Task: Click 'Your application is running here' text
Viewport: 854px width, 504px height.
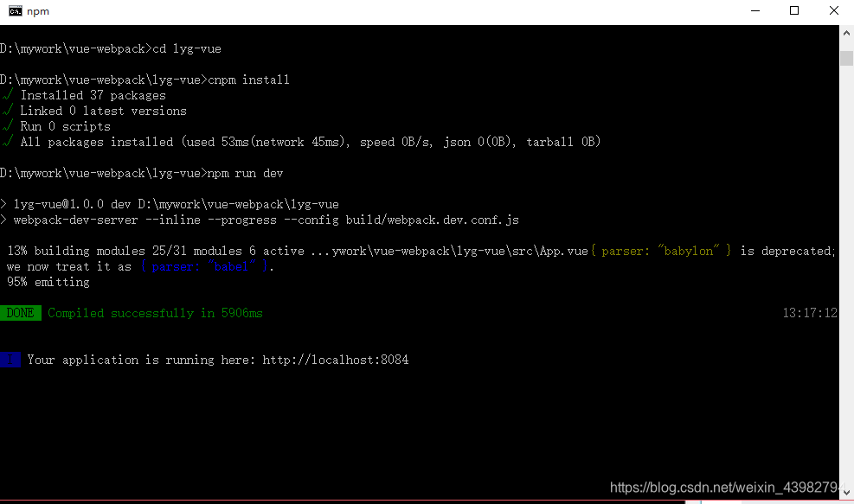Action: [x=141, y=360]
